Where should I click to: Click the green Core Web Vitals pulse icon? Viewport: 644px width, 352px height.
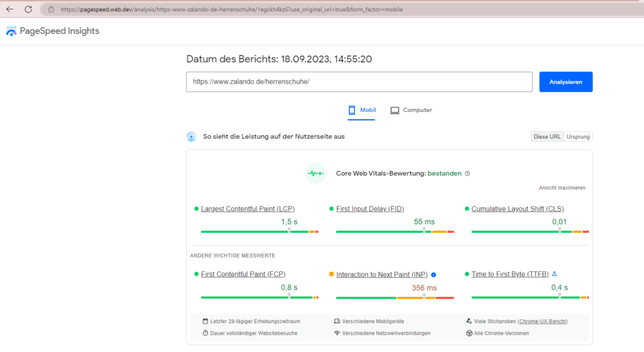[x=316, y=174]
